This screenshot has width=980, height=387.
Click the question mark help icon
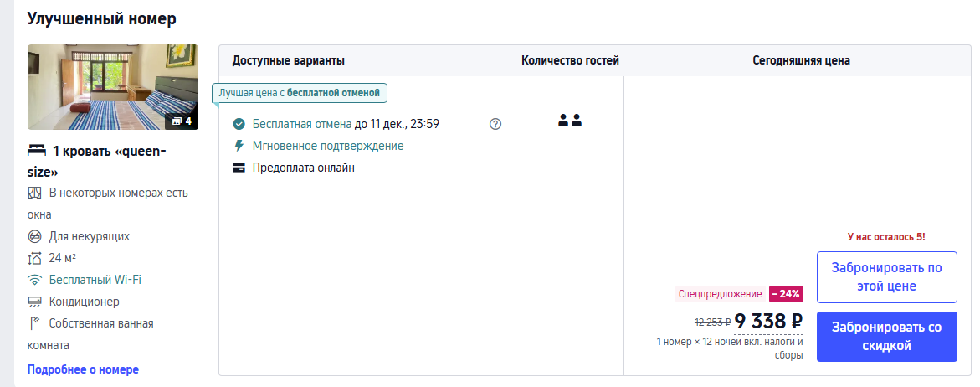tap(495, 124)
